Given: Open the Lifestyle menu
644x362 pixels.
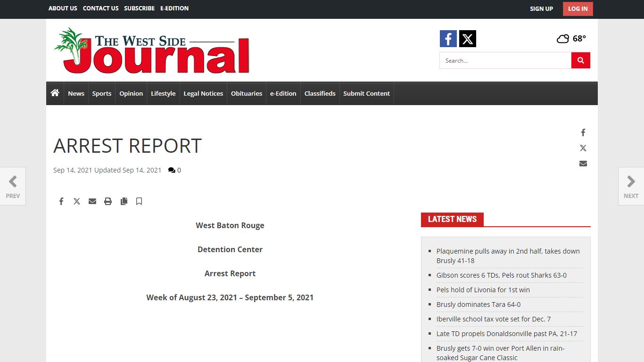Looking at the screenshot, I should 163,93.
